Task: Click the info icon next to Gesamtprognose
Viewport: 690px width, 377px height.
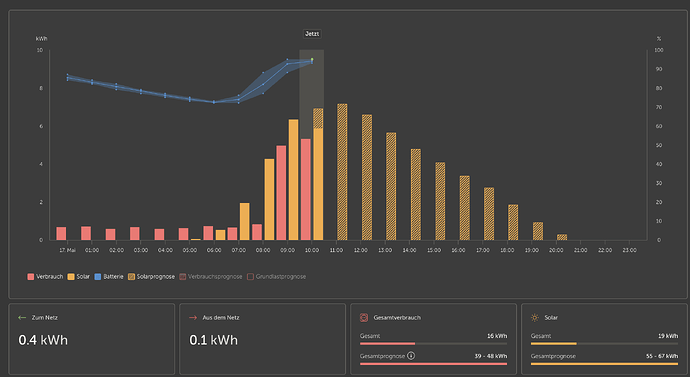Action: 411,355
